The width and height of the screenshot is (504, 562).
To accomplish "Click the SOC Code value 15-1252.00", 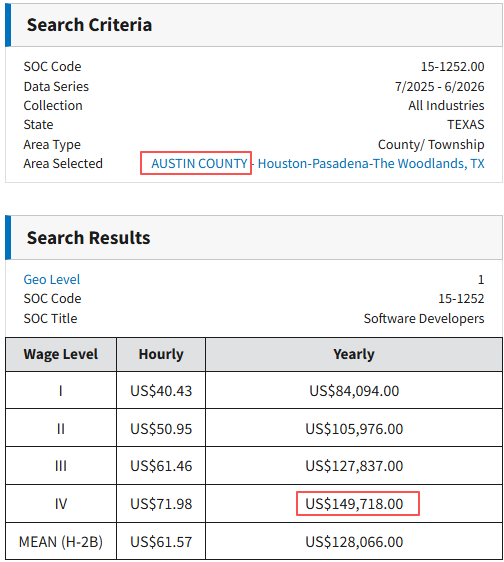I will point(452,67).
